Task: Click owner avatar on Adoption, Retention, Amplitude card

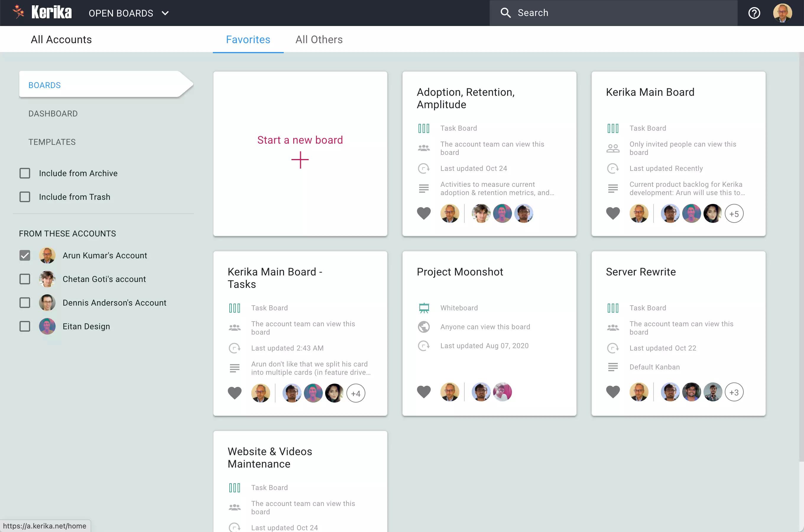Action: click(x=450, y=213)
